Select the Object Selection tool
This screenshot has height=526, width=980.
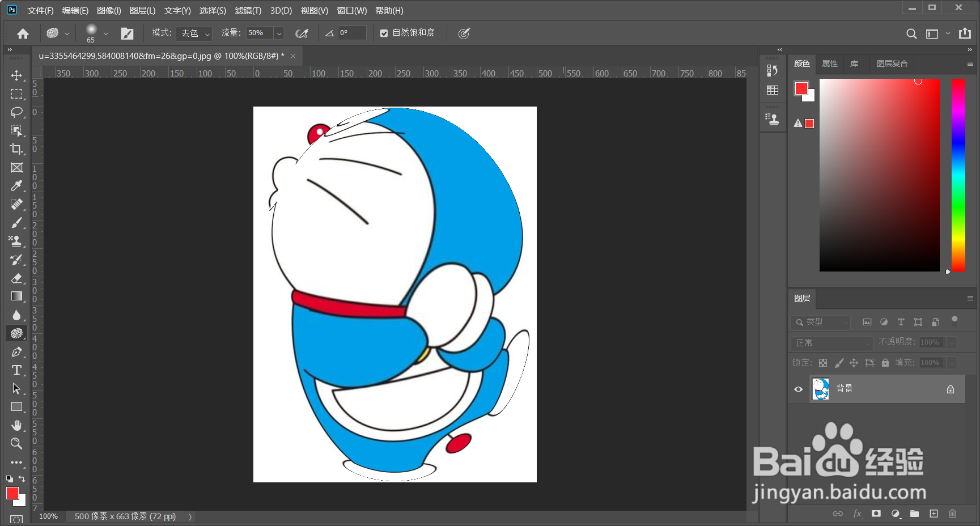coord(16,130)
